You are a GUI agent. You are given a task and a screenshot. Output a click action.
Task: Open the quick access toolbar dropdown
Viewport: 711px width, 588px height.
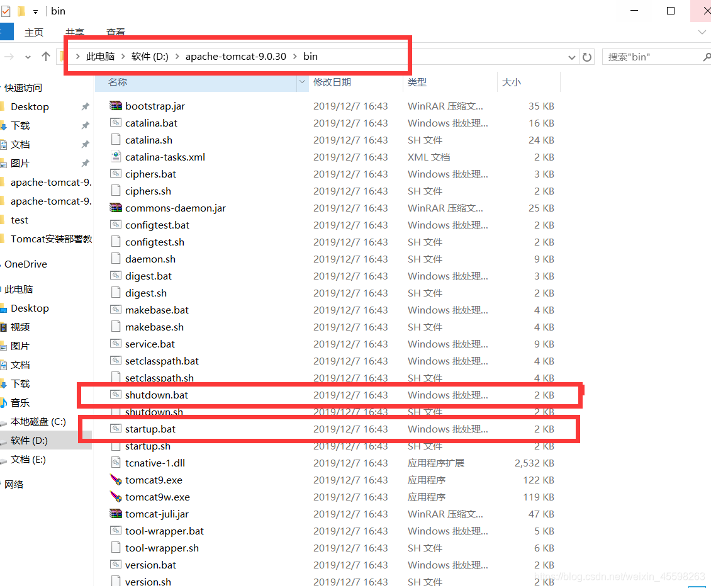[35, 12]
